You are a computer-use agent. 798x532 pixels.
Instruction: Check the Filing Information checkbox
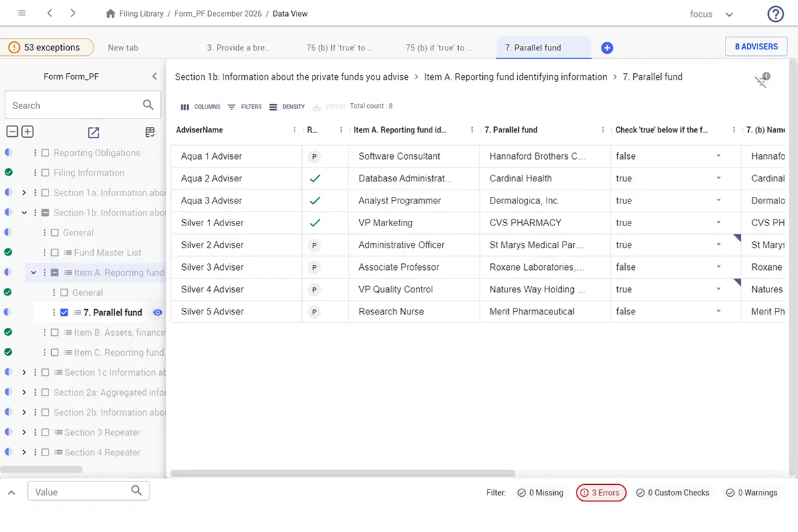(45, 173)
